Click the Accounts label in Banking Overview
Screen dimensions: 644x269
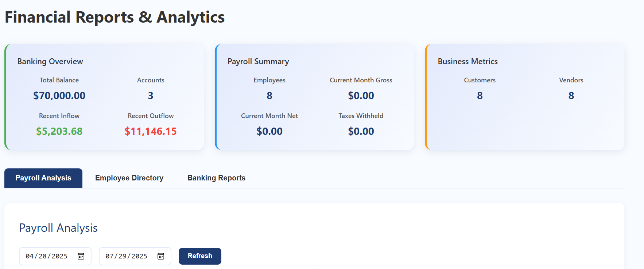click(x=151, y=80)
